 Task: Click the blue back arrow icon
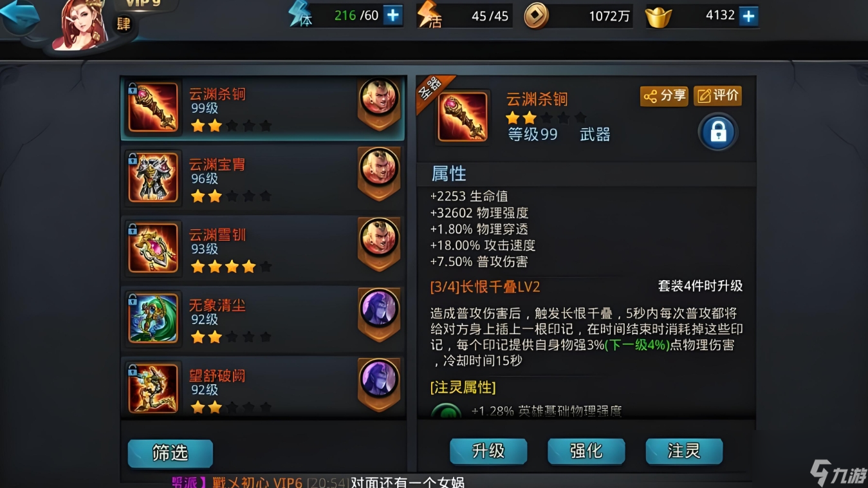21,19
